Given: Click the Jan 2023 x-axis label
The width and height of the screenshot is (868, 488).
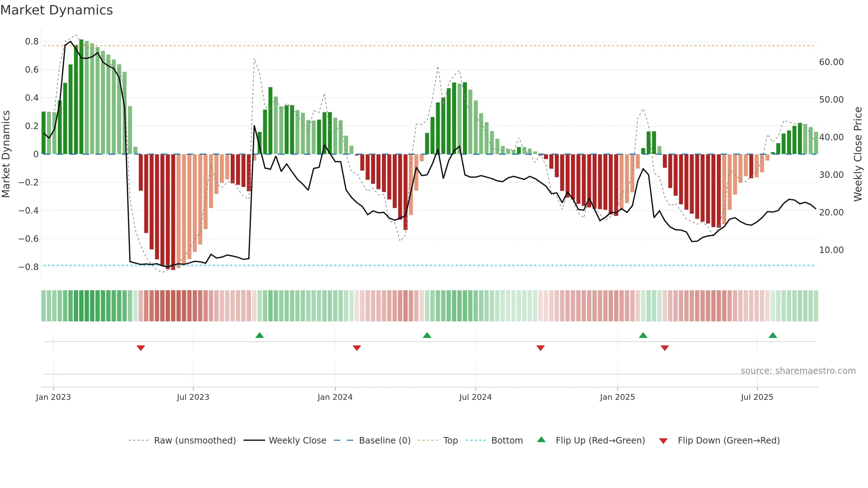Looking at the screenshot, I should tap(54, 397).
